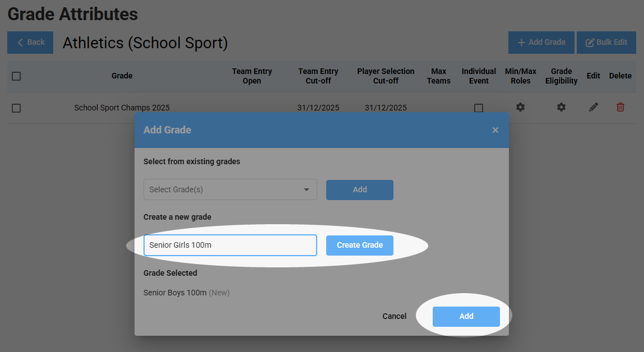Cancel the Add Grade dialog
644x352 pixels.
(x=394, y=316)
